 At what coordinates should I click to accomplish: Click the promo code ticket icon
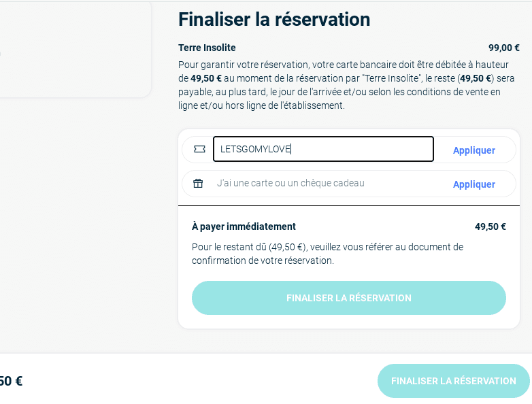click(199, 149)
